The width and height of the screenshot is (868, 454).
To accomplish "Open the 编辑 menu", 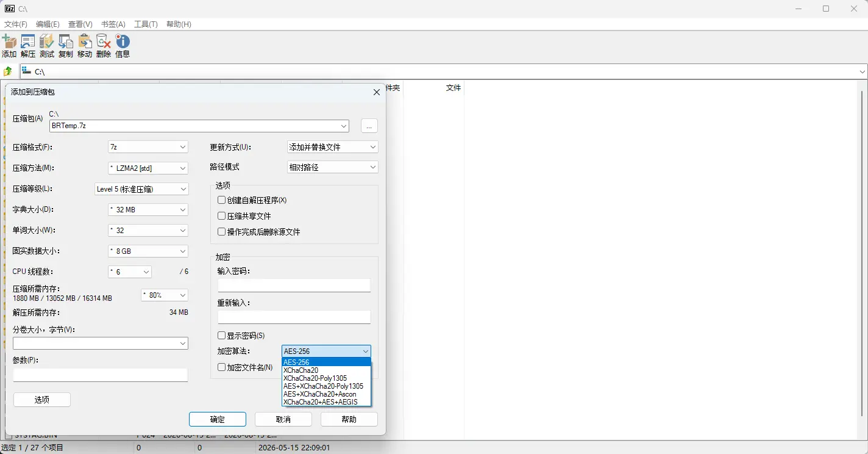I will coord(48,24).
